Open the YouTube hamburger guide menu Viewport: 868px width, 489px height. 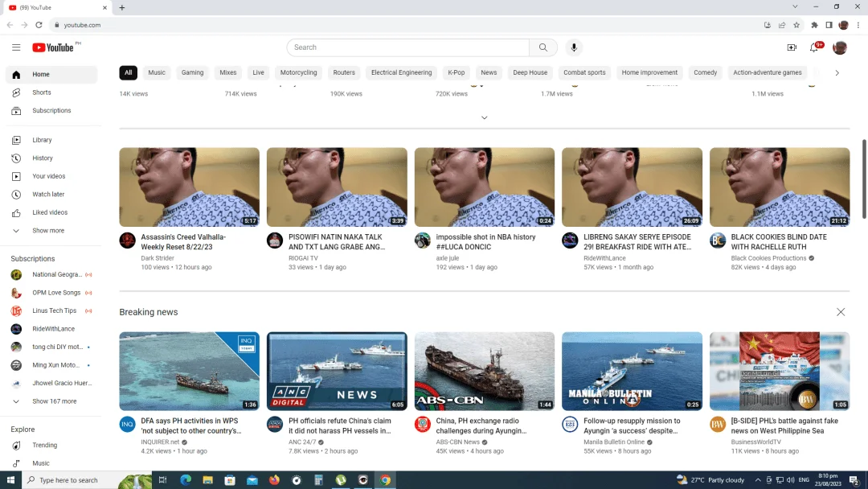[16, 47]
